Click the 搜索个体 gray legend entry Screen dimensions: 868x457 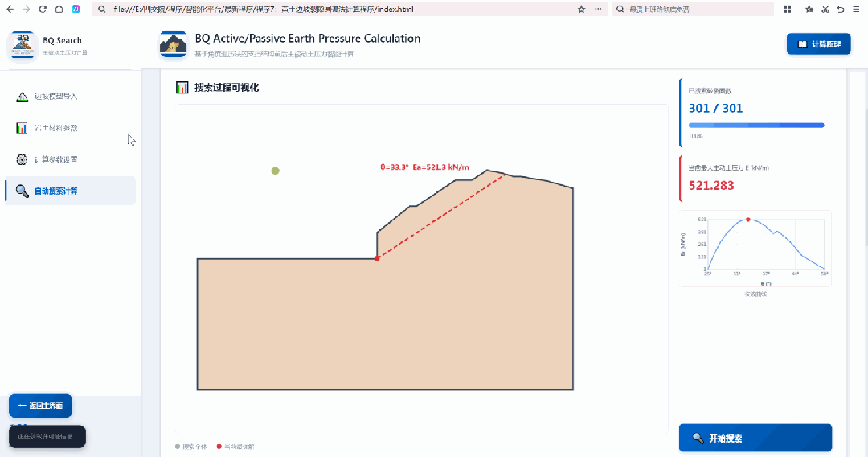(x=191, y=447)
